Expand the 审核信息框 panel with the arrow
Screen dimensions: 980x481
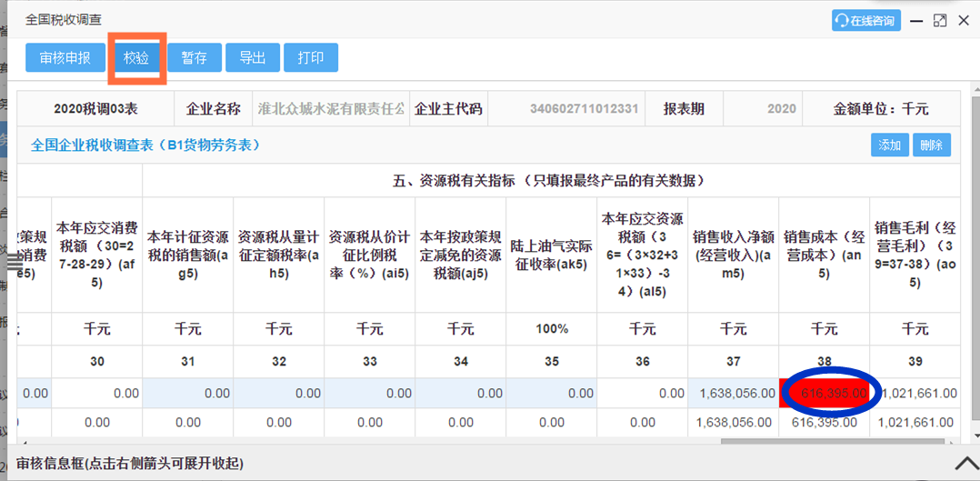click(x=965, y=464)
